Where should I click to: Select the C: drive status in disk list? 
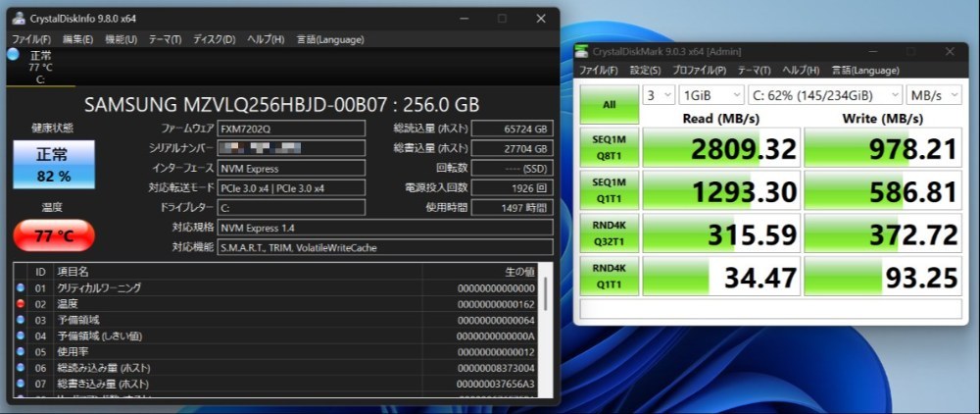coord(40,67)
